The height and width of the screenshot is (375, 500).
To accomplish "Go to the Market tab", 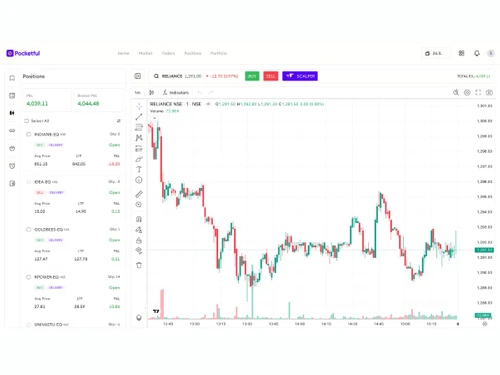I will coord(145,53).
